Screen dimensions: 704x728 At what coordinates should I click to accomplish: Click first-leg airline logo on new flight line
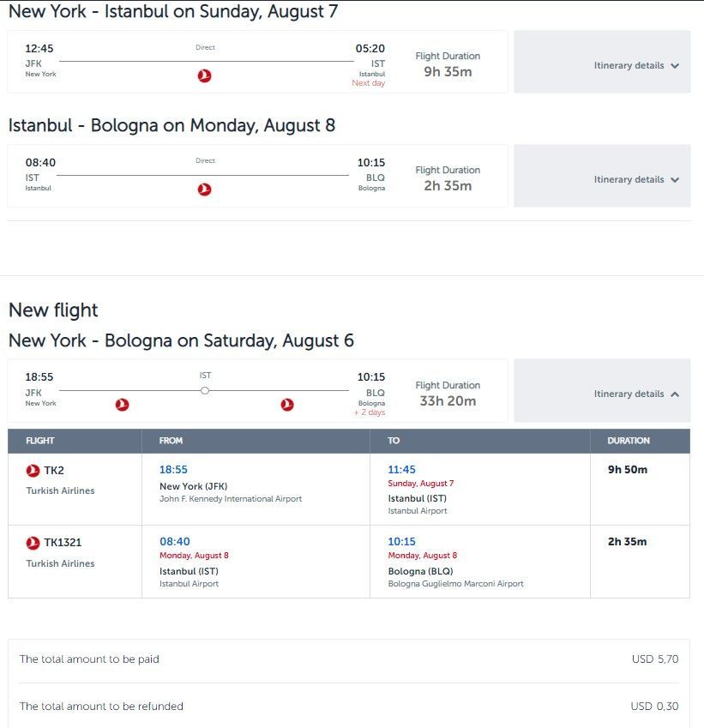click(122, 405)
